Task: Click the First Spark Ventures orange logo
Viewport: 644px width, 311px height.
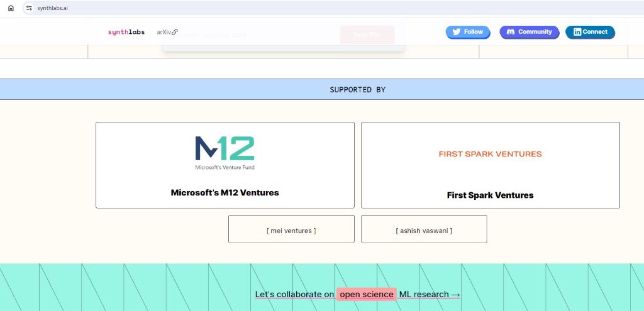Action: (490, 155)
